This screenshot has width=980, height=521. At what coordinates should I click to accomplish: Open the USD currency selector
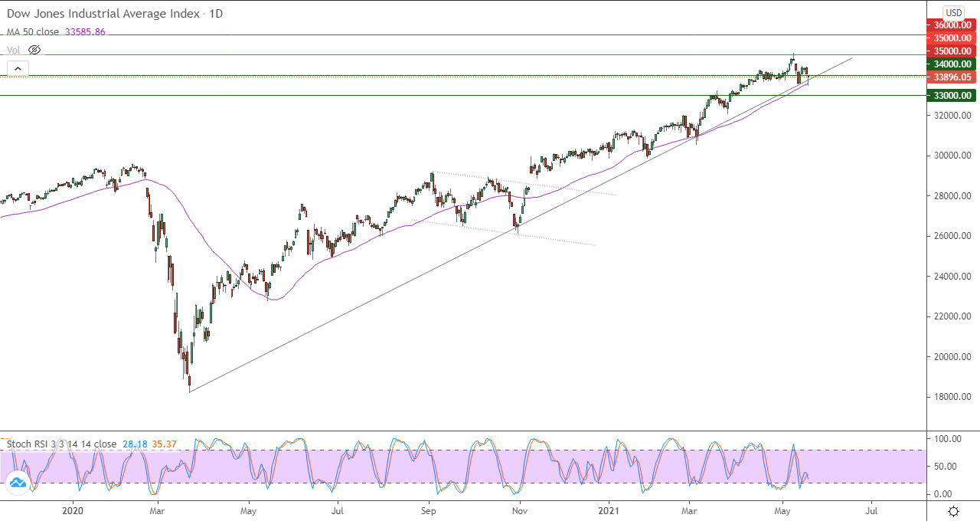953,12
